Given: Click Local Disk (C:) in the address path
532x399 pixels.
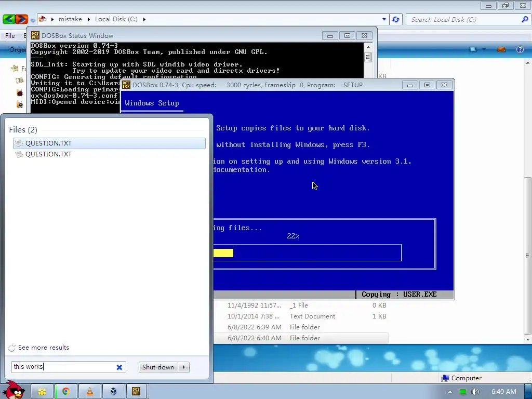Looking at the screenshot, I should click(x=116, y=19).
